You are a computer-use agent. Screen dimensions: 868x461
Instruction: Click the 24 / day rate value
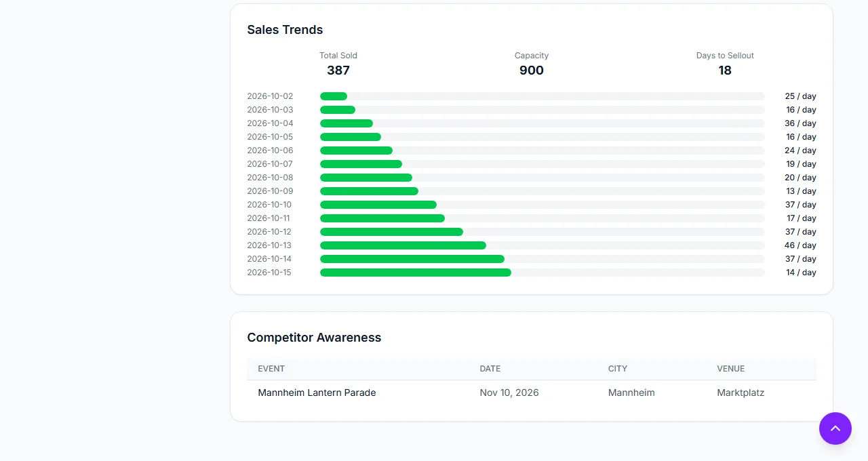[x=801, y=151]
